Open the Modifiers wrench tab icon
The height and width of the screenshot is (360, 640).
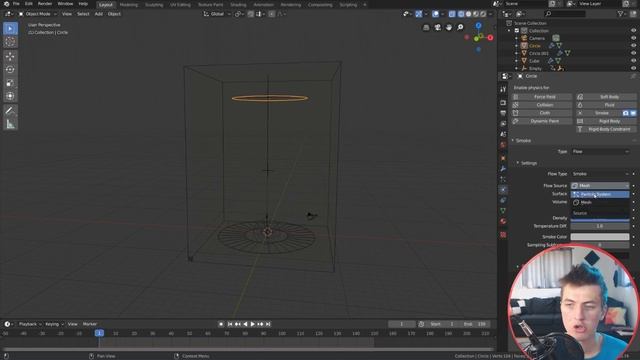(503, 169)
